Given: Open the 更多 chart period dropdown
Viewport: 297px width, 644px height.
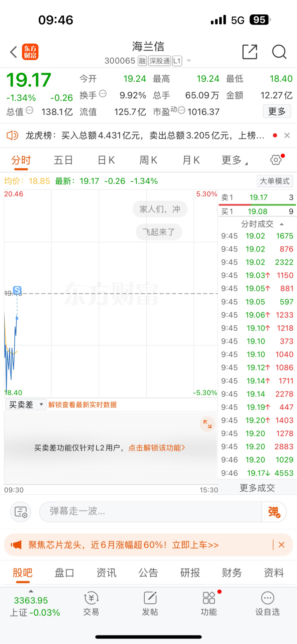Looking at the screenshot, I should point(234,160).
